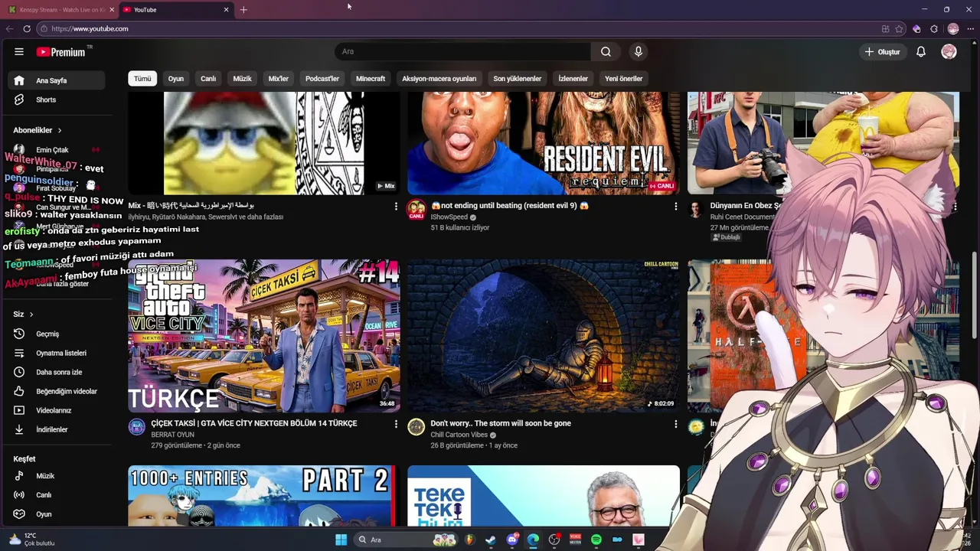Image resolution: width=980 pixels, height=551 pixels.
Task: Open Oynatma listeleri in sidebar
Action: [x=57, y=353]
